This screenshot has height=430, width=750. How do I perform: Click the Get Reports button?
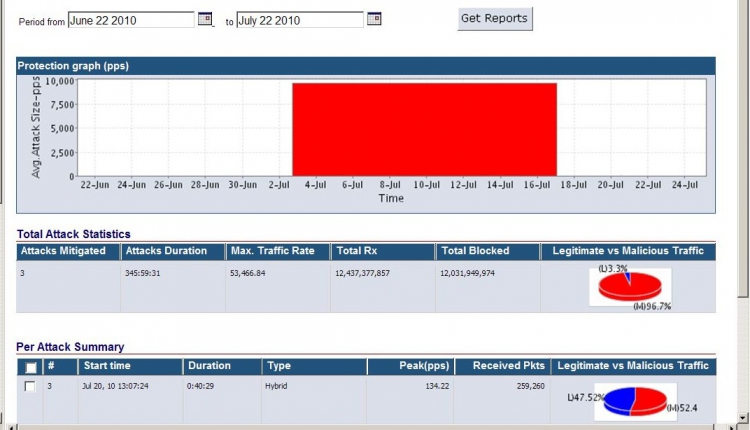(x=495, y=19)
